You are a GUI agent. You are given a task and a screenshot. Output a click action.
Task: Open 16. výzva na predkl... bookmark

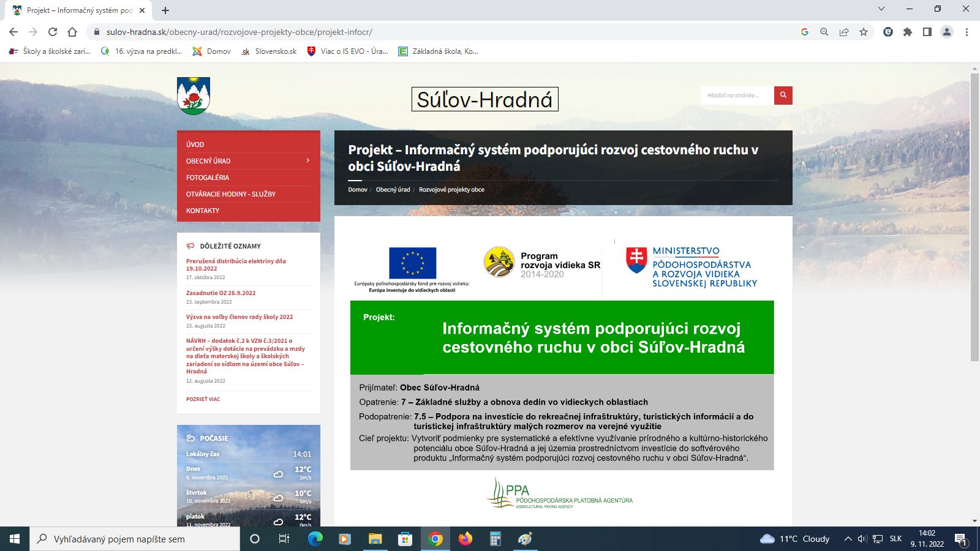tap(141, 51)
